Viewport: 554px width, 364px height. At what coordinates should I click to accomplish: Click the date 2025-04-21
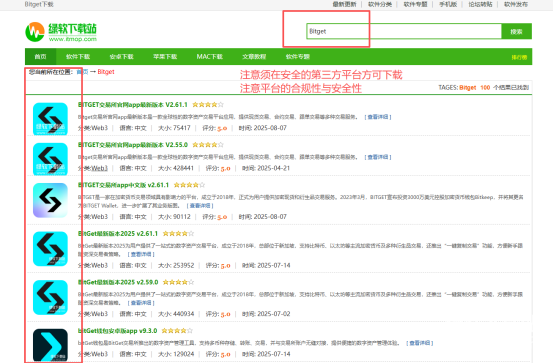(x=273, y=168)
